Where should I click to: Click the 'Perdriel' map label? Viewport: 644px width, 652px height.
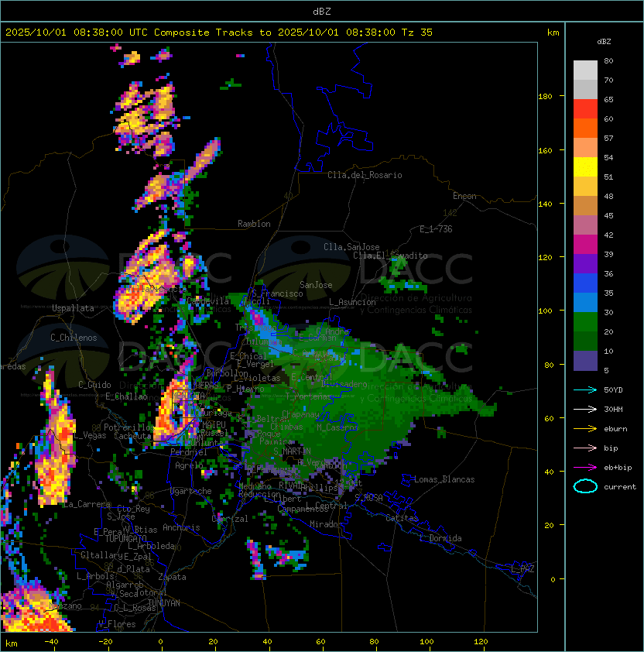(x=188, y=452)
